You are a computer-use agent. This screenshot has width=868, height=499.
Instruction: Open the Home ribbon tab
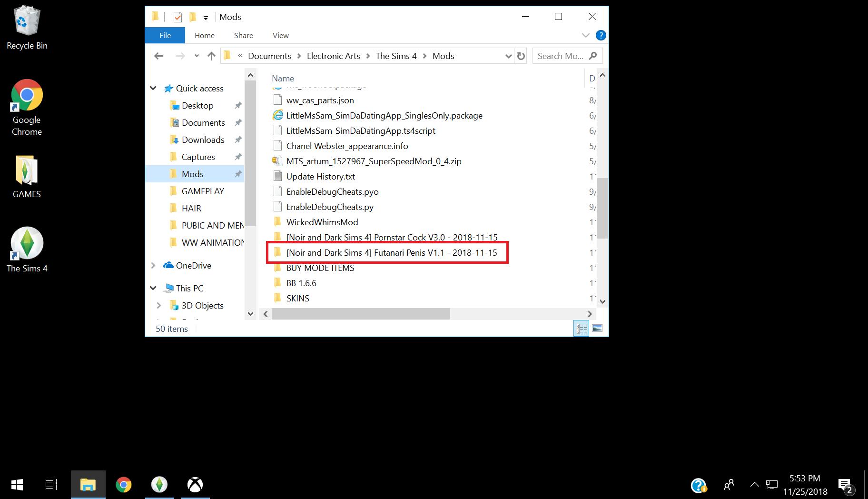[205, 35]
